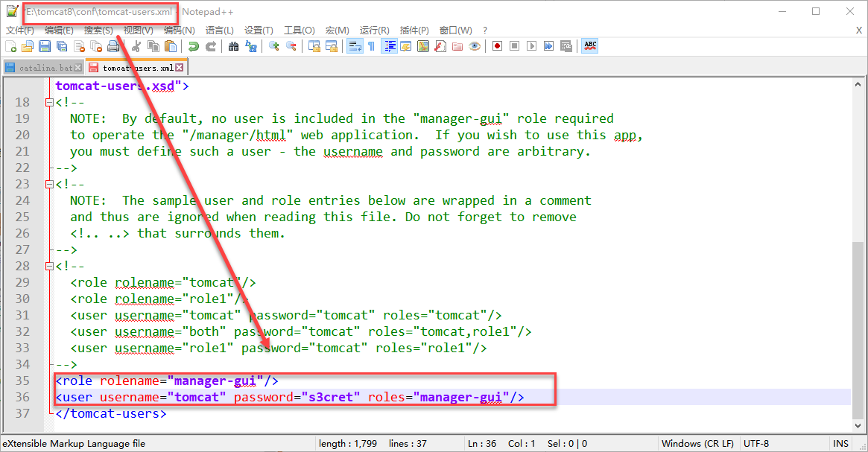Screen dimensions: 868x452
Task: Toggle synchronized horizontal scrolling
Action: click(x=331, y=46)
